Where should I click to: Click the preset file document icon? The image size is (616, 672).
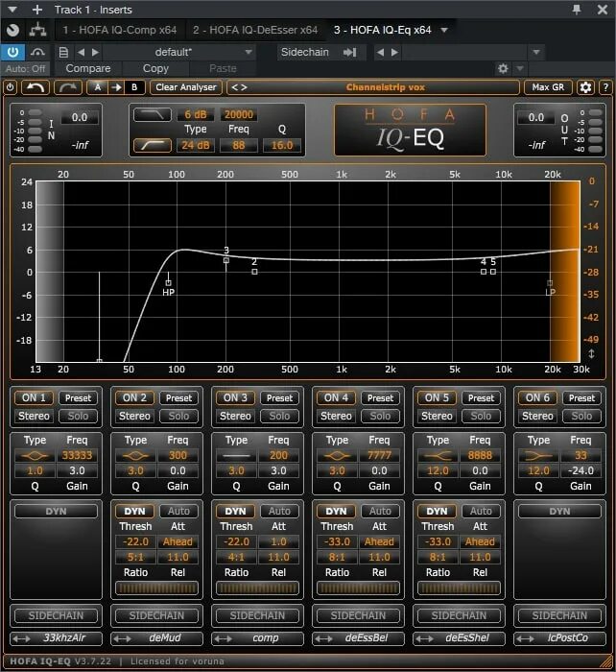[63, 52]
